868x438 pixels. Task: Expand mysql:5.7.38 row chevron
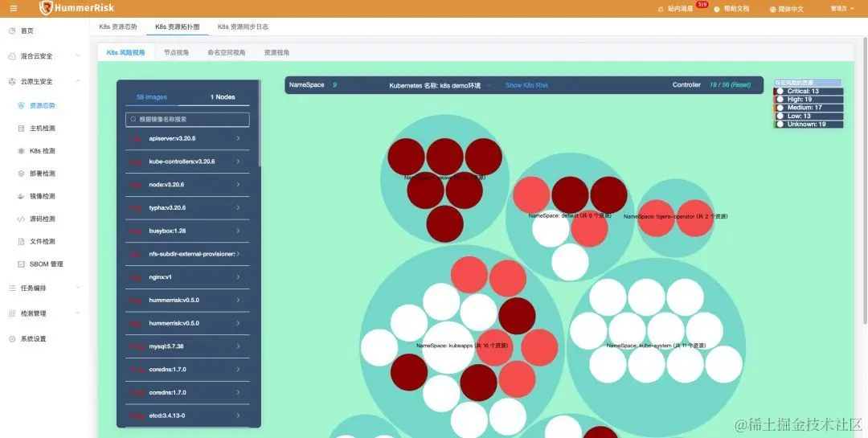239,346
